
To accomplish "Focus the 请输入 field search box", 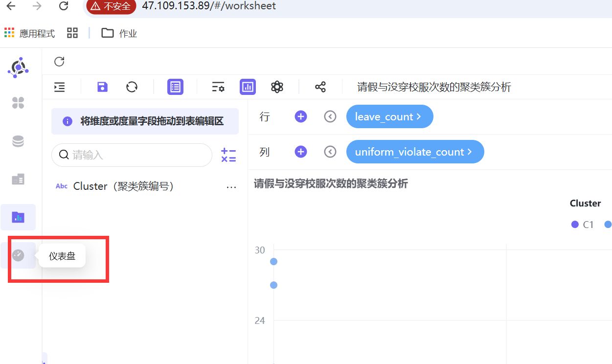I will point(132,155).
